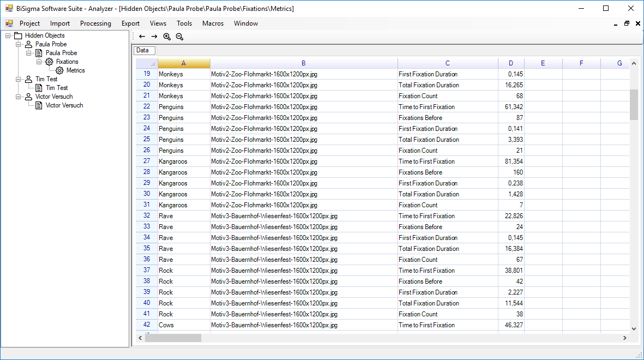
Task: Select the grid's select-all corner cell
Action: click(147, 63)
